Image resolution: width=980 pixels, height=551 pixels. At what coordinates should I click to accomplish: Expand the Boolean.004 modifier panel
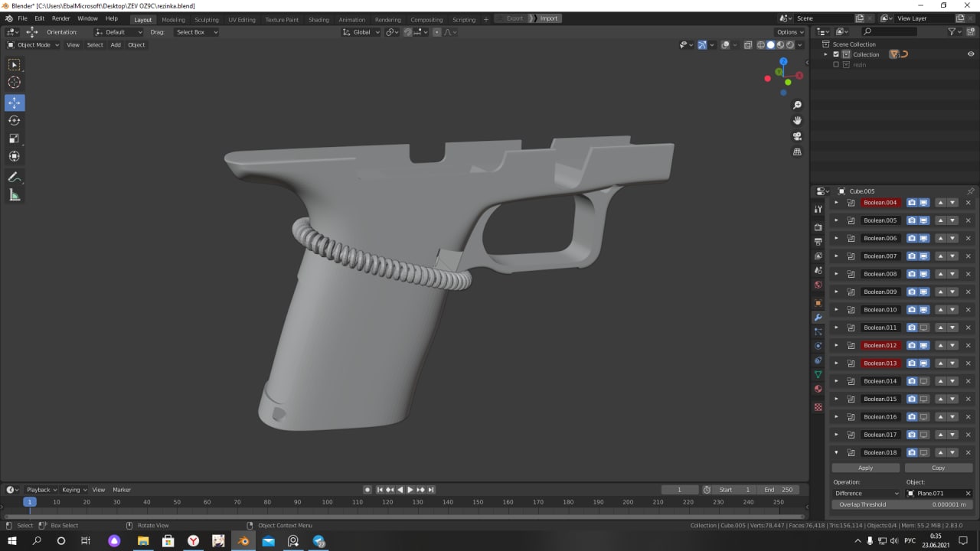coord(836,203)
